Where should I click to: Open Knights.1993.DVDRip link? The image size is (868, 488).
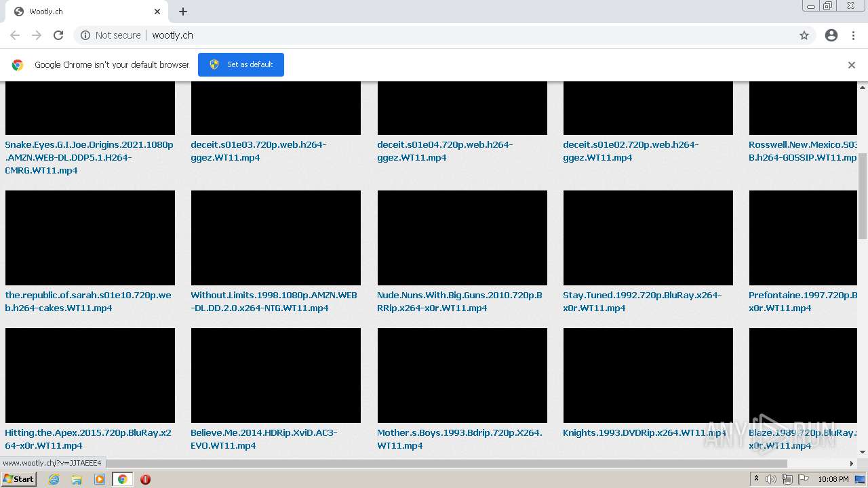tap(644, 432)
